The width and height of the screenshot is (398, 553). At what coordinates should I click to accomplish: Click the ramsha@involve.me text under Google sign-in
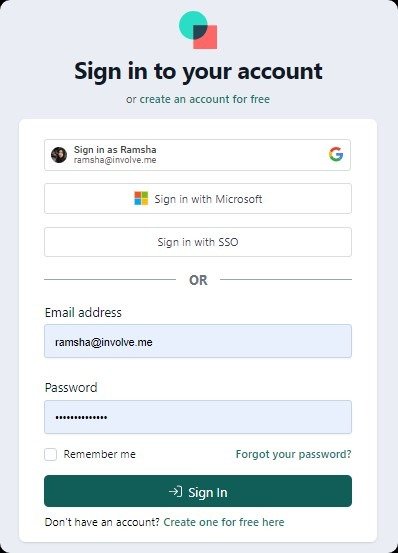115,160
